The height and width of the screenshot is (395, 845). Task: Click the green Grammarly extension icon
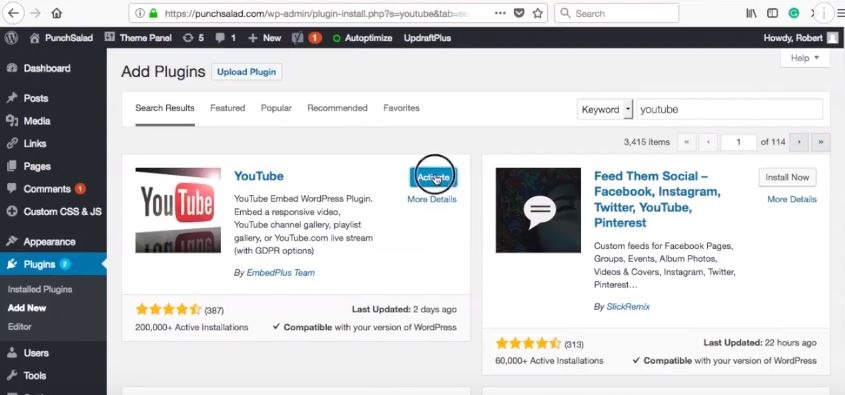click(794, 13)
